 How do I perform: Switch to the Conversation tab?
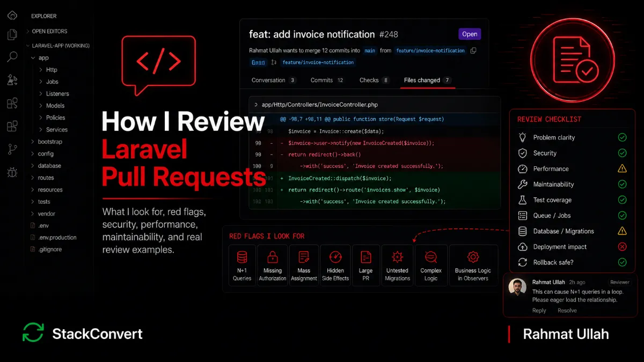(x=274, y=80)
